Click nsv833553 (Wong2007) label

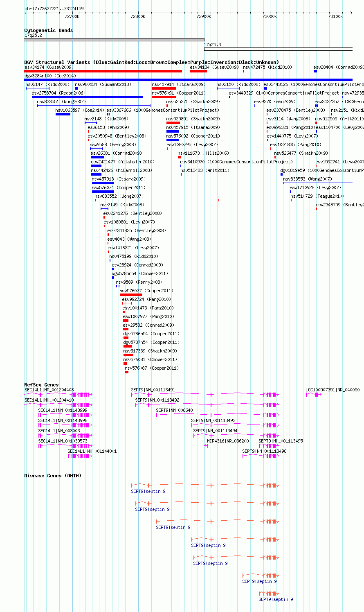tap(308, 179)
